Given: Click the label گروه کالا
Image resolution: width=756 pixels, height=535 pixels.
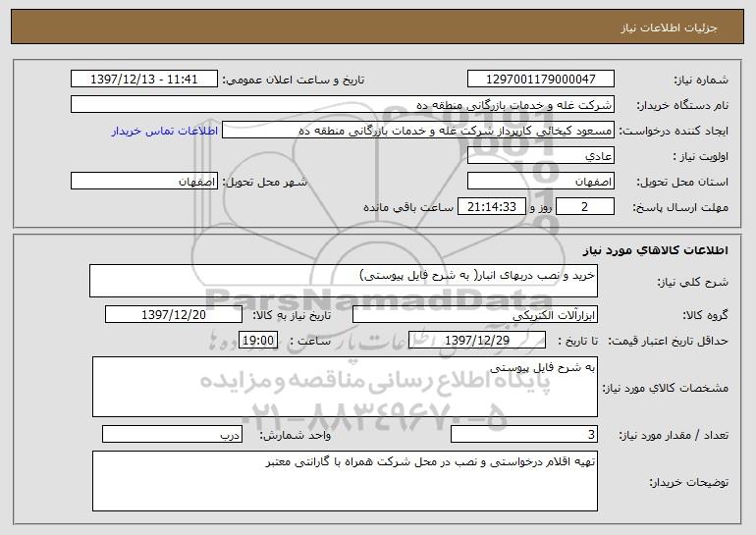Looking at the screenshot, I should point(705,316).
